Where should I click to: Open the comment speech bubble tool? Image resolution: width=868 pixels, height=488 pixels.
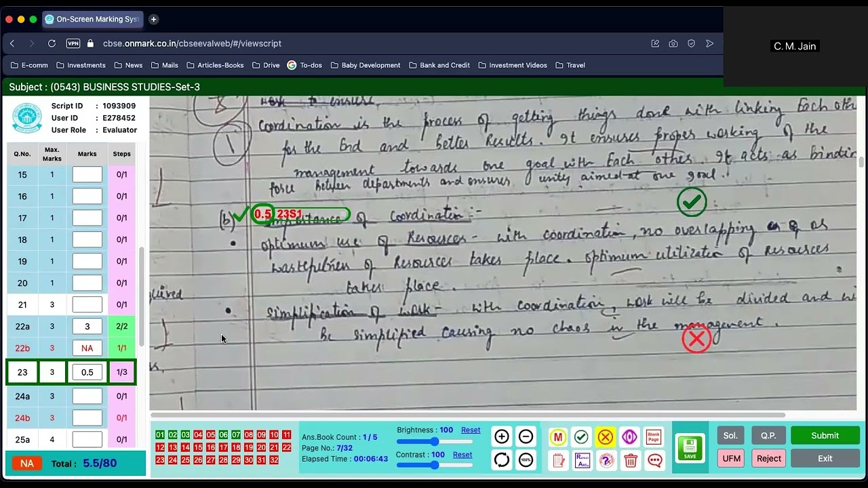point(654,461)
